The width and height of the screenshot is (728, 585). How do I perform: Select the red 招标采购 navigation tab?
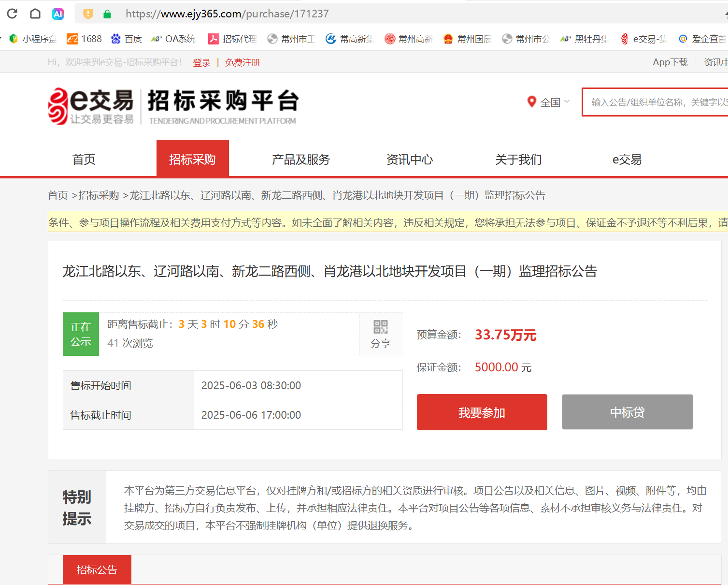tap(192, 158)
